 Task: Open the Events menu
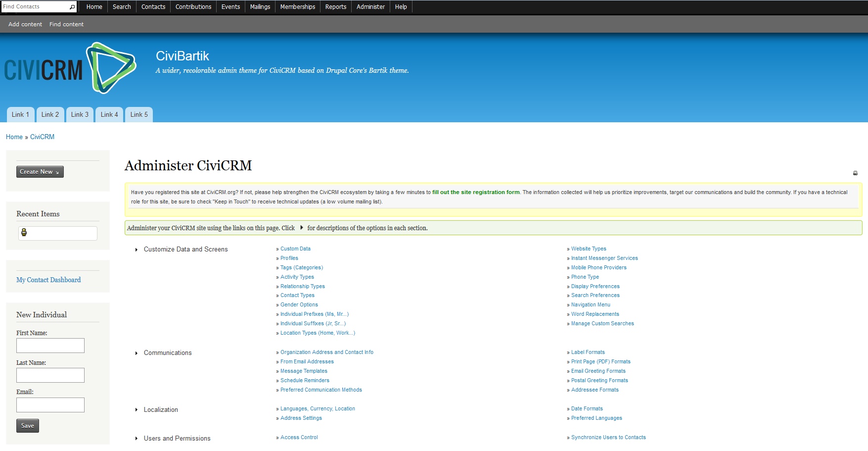coord(230,7)
